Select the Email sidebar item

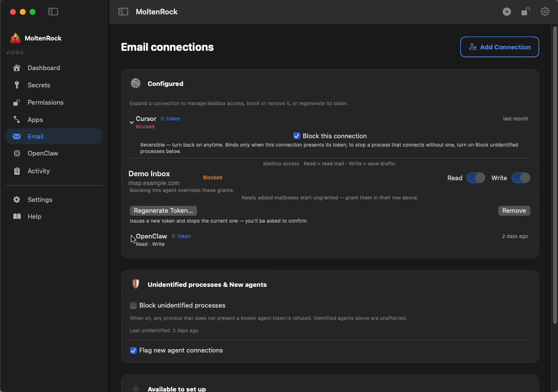[x=54, y=136]
